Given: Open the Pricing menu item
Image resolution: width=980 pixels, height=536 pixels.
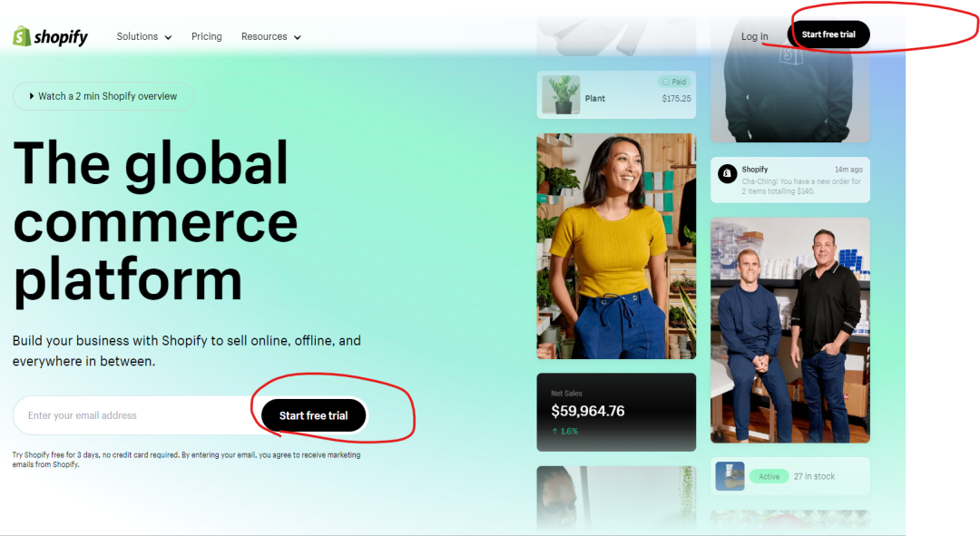Looking at the screenshot, I should (206, 36).
